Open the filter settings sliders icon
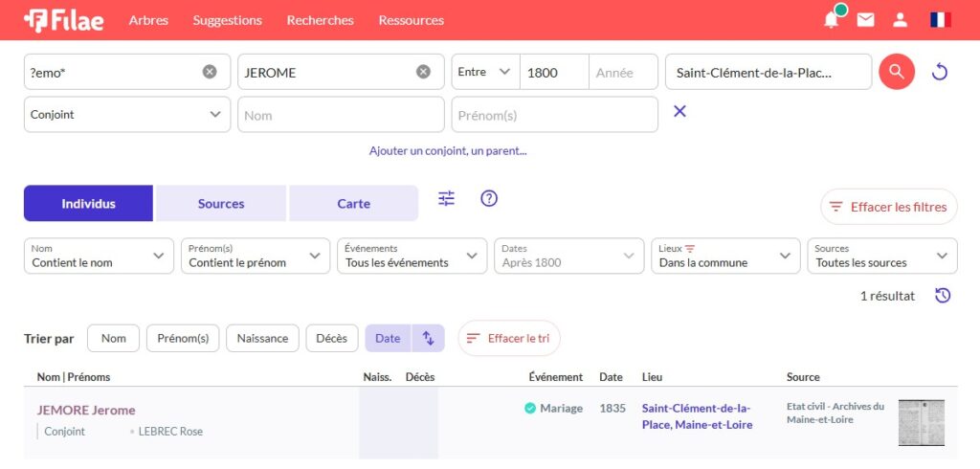 (x=447, y=199)
